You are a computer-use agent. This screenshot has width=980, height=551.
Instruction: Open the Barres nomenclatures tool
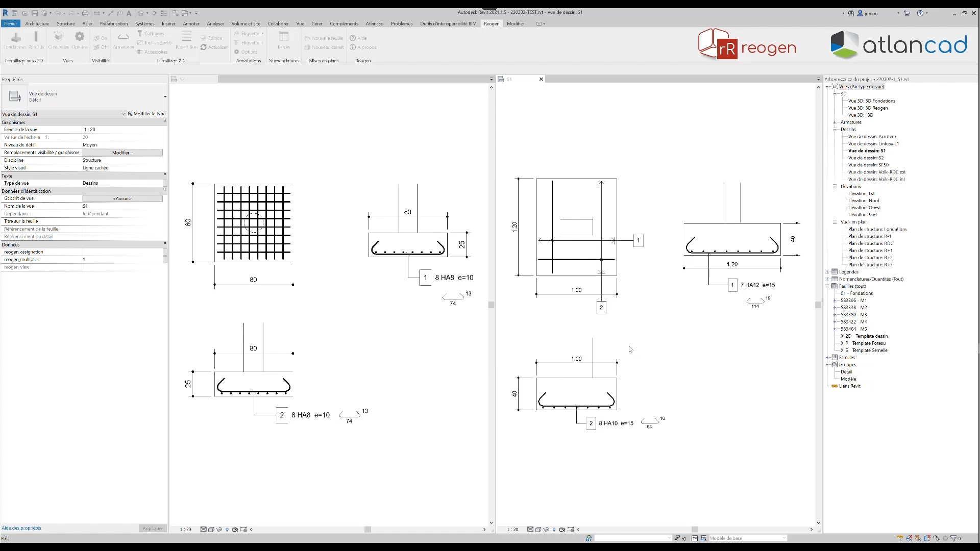pos(284,39)
